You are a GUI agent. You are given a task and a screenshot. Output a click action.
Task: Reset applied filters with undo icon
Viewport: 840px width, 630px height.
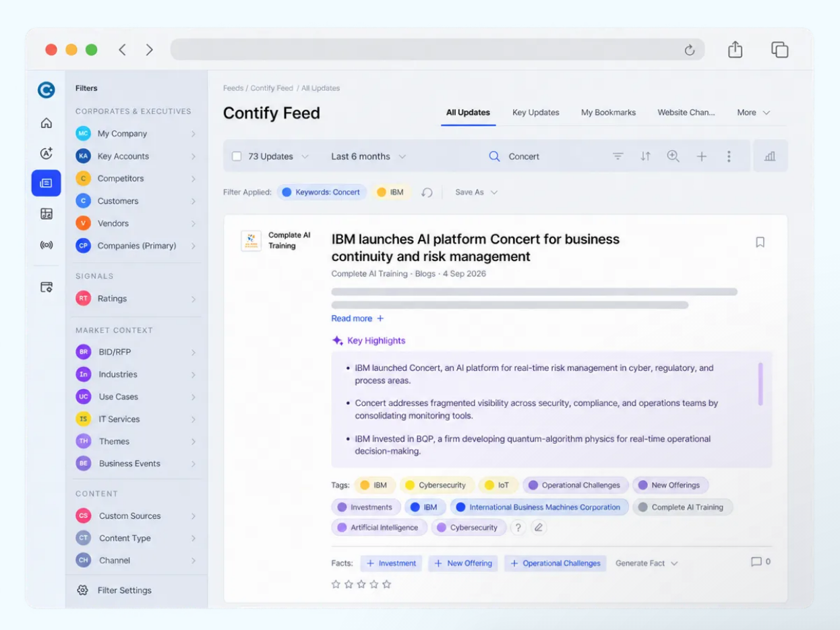(426, 192)
